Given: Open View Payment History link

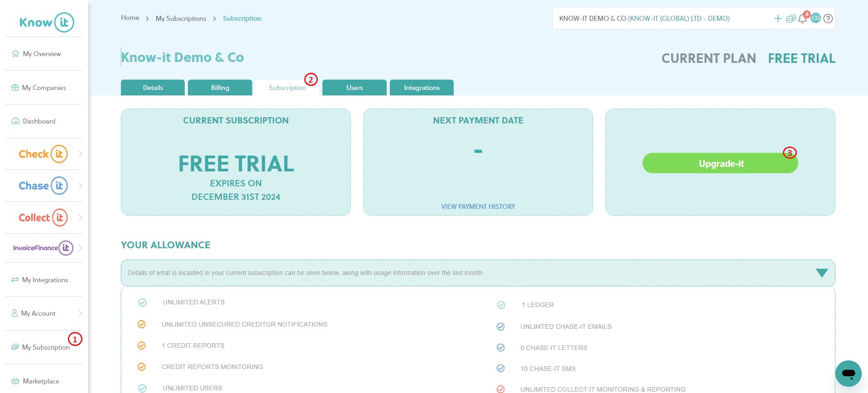Looking at the screenshot, I should 478,207.
